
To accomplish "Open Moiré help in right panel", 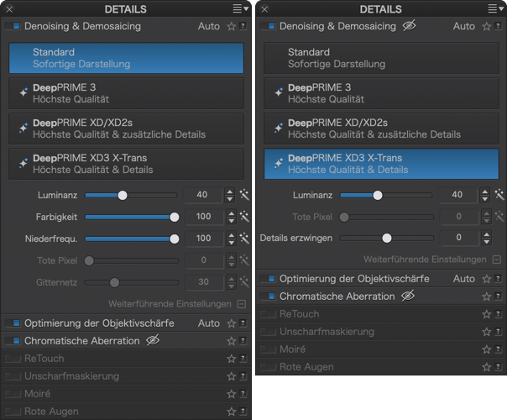I will [498, 349].
